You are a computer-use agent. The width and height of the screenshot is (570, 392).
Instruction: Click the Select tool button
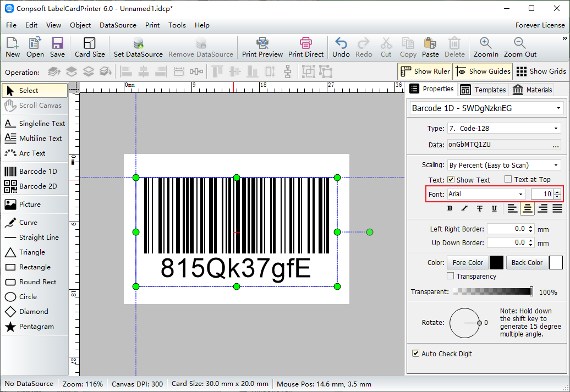click(x=35, y=91)
